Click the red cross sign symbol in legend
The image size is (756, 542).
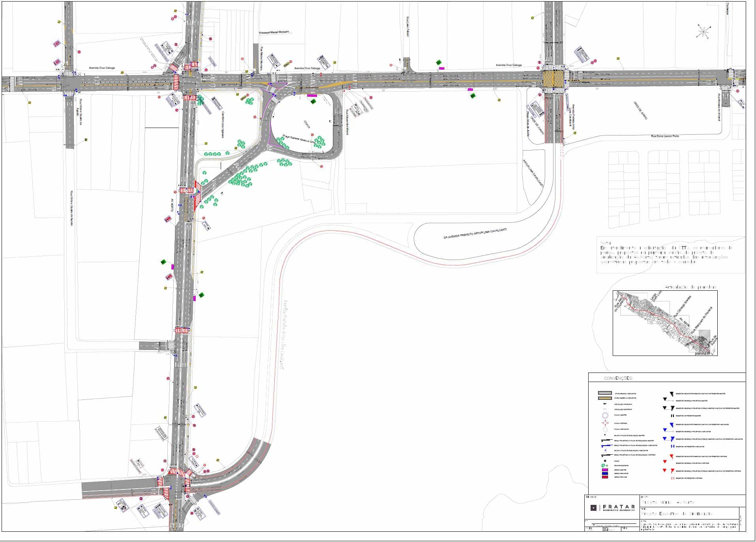(604, 423)
